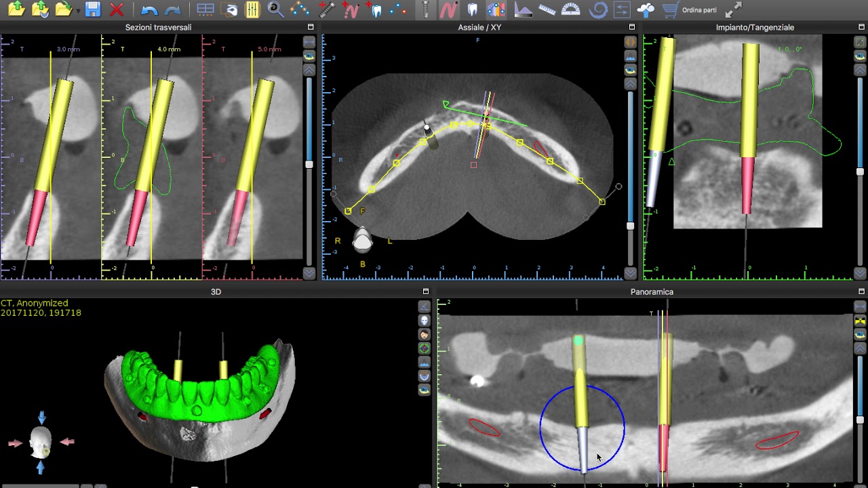
Task: Click the add implant screw icon
Action: (x=327, y=9)
